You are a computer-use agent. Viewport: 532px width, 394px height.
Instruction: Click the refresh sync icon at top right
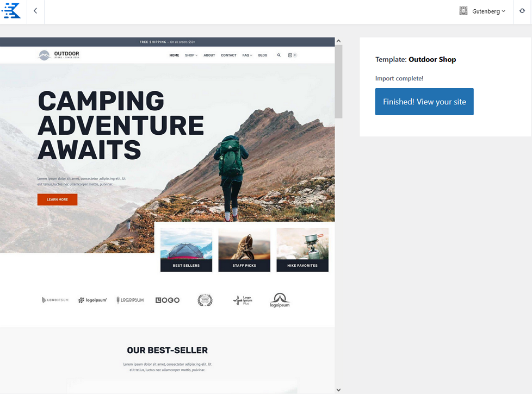[522, 11]
